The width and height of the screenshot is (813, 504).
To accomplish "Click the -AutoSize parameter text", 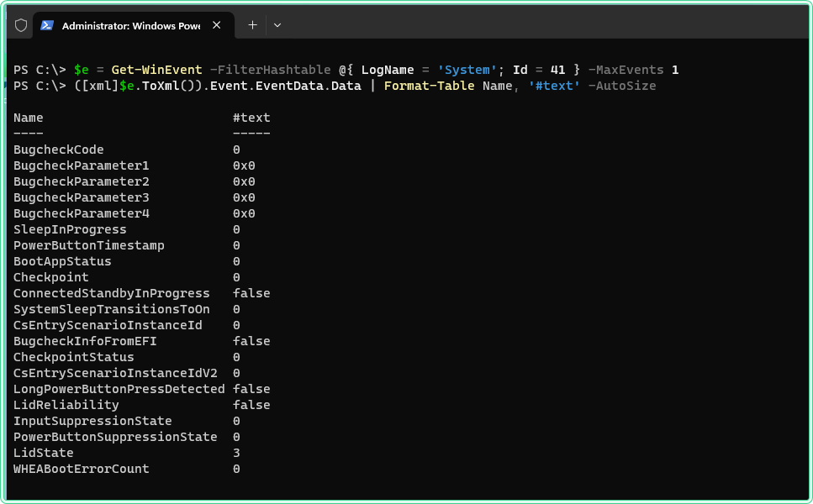I will 622,86.
